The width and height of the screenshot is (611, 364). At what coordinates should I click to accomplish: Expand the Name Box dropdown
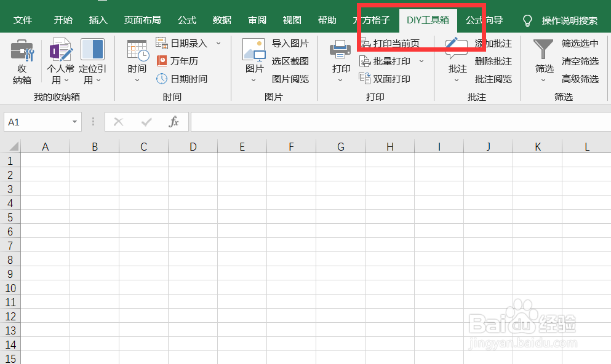click(x=75, y=122)
